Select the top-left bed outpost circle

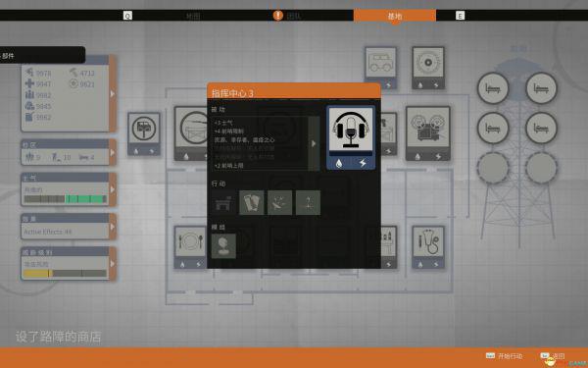tap(493, 88)
